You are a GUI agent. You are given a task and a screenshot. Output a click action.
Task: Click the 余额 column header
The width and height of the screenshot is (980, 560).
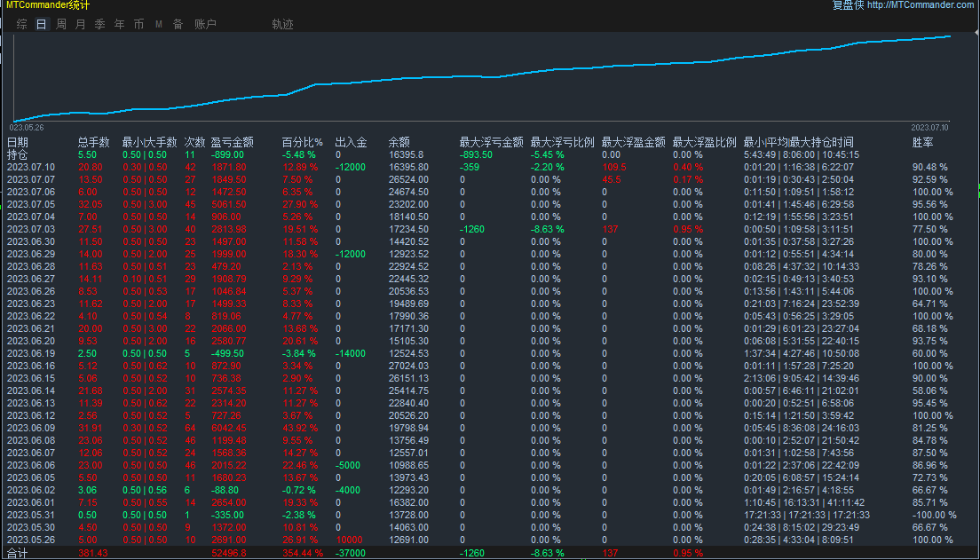coord(399,143)
